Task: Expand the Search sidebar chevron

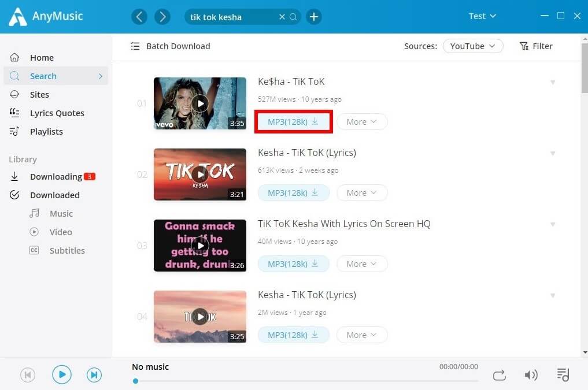Action: pos(101,76)
